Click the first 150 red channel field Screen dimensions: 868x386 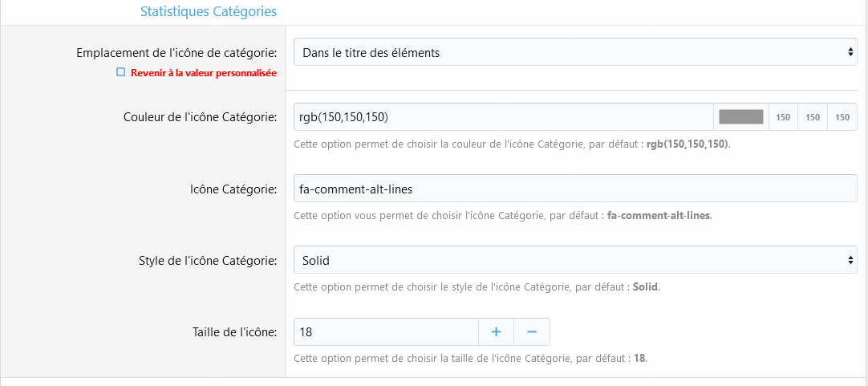(x=783, y=117)
